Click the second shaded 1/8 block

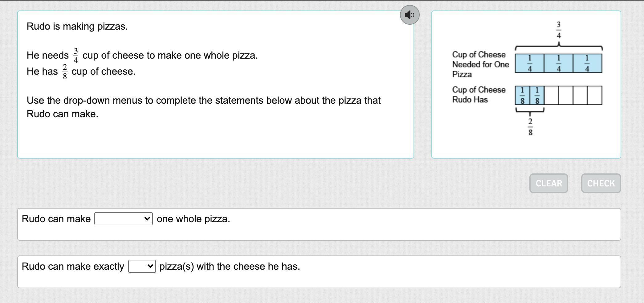[x=537, y=95]
